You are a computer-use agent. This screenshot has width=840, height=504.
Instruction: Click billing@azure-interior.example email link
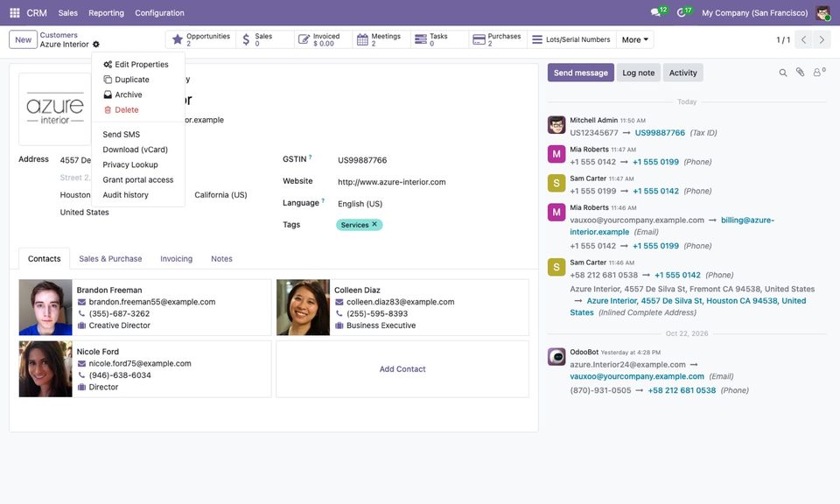pos(672,226)
